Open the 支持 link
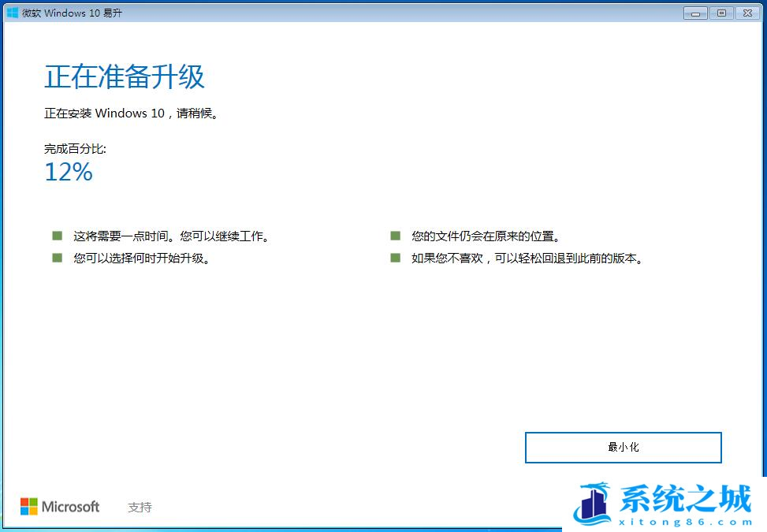This screenshot has width=767, height=532. click(140, 508)
